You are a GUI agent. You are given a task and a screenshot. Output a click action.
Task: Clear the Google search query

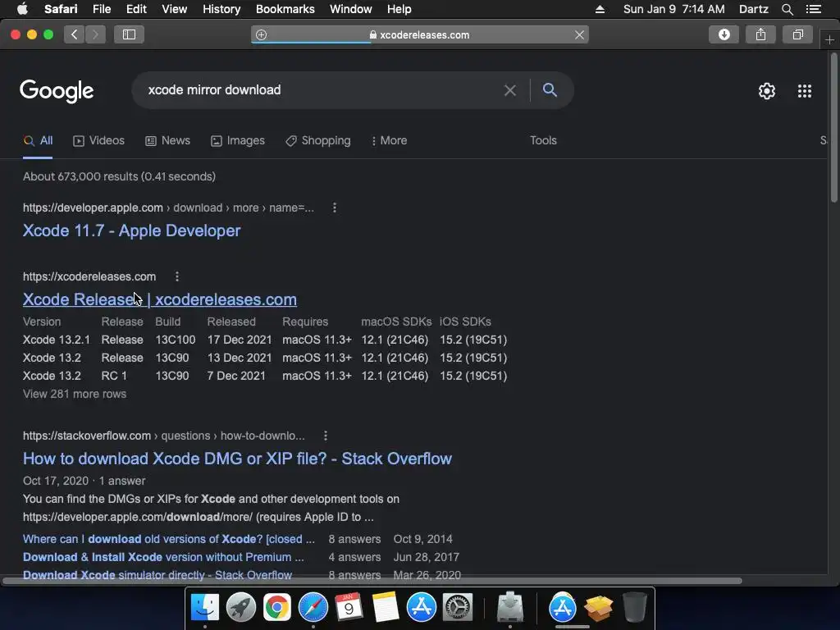point(510,90)
